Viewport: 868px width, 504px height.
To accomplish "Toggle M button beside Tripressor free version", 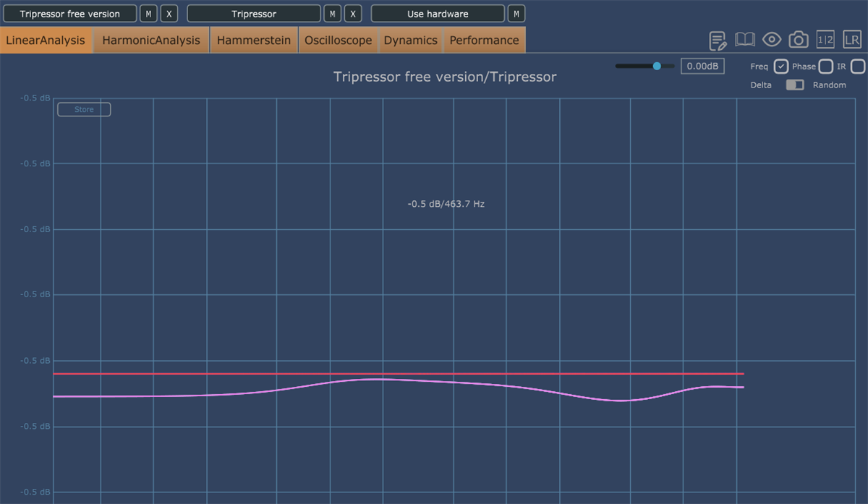I will click(x=148, y=14).
